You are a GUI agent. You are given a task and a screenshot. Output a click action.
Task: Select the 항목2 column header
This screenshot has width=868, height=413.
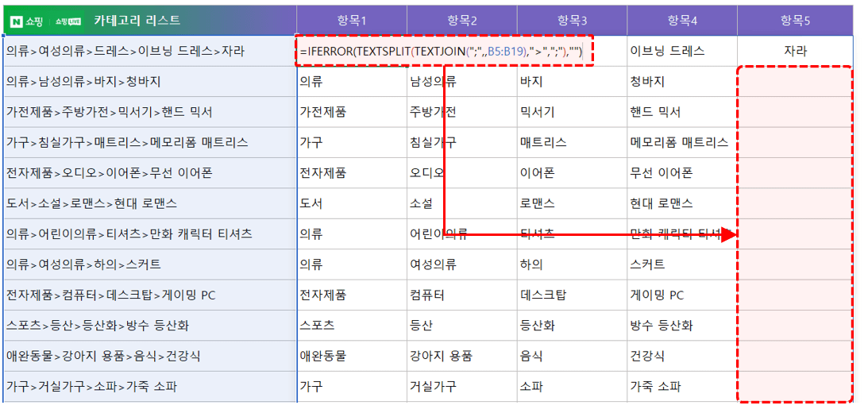point(461,21)
